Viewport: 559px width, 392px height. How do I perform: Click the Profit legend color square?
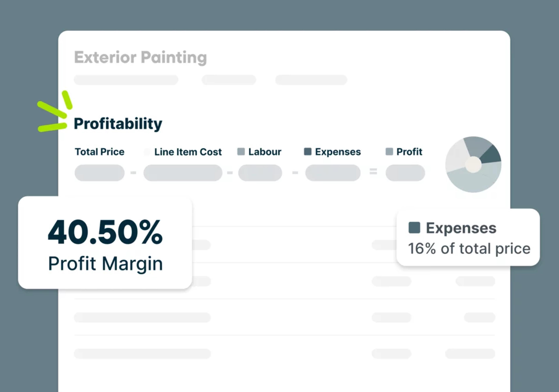389,151
